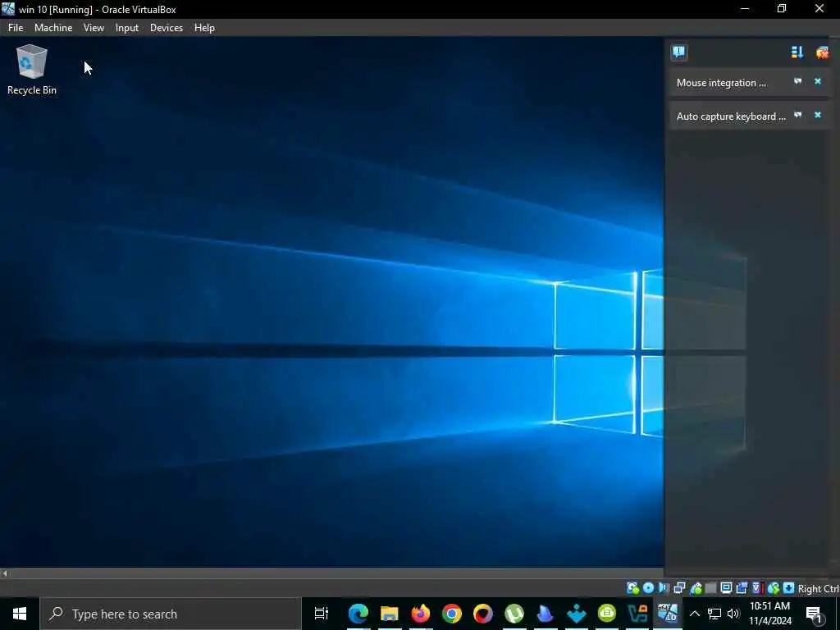Expand the Auto capture keyboard notification text

pyautogui.click(x=731, y=116)
